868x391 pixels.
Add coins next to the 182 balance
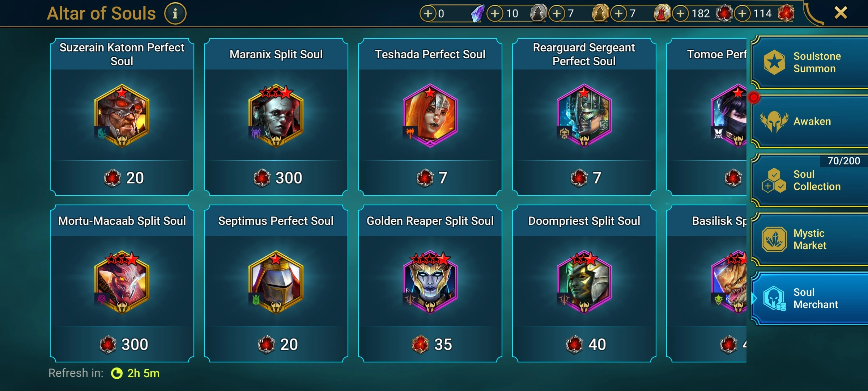point(681,14)
